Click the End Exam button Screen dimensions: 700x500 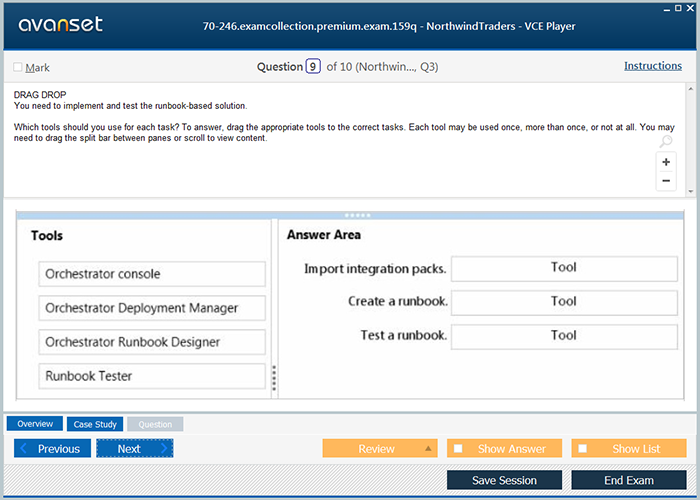628,480
